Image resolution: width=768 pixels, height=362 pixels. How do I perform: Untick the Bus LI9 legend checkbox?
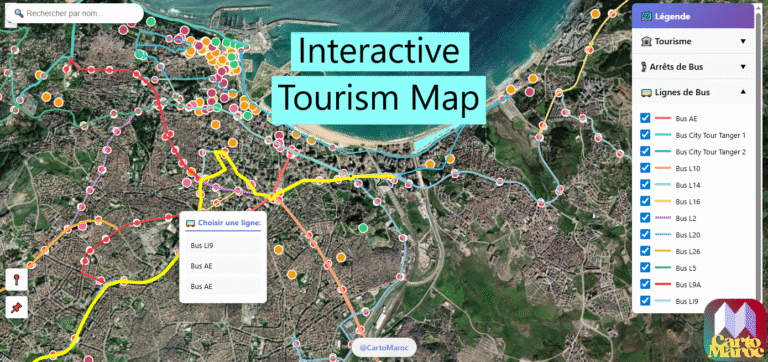coord(645,301)
